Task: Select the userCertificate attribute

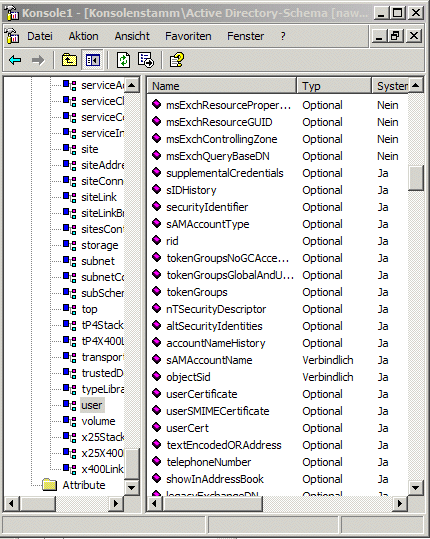Action: [202, 394]
